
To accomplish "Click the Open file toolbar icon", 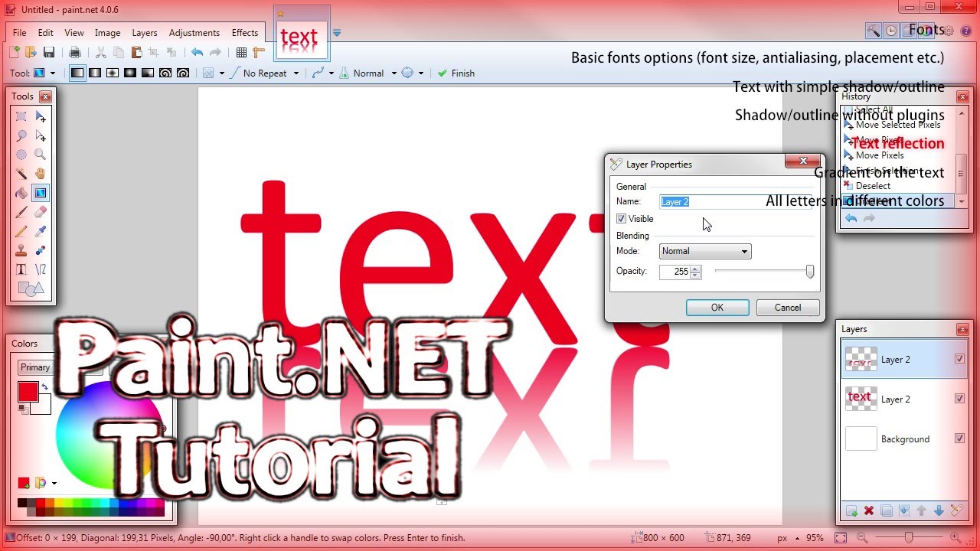I will tap(31, 52).
